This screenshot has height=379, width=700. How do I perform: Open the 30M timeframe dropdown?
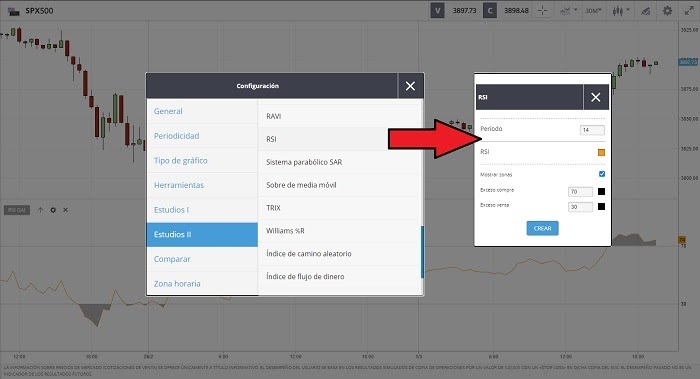pos(594,11)
